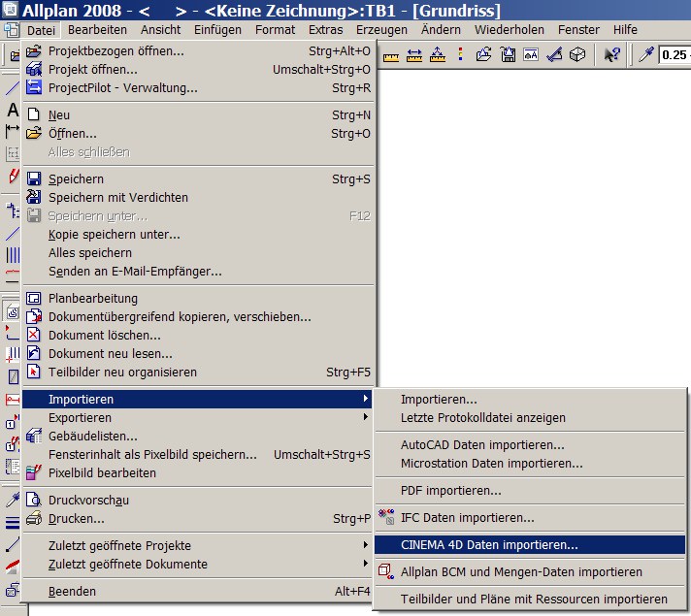Click the What's This help cursor icon

(611, 55)
